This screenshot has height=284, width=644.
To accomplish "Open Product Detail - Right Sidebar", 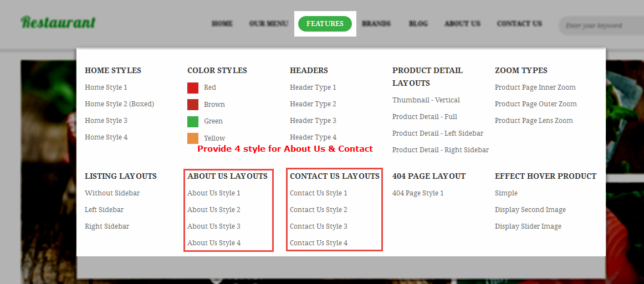I will point(441,150).
